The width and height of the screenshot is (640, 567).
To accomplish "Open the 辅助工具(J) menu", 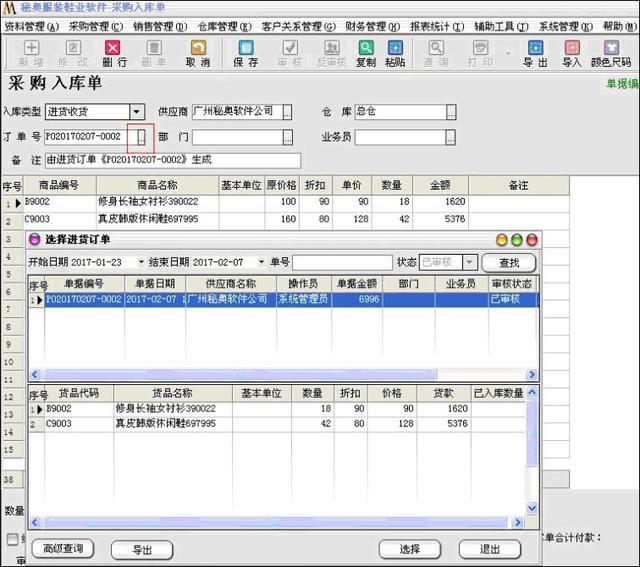I will click(x=501, y=27).
